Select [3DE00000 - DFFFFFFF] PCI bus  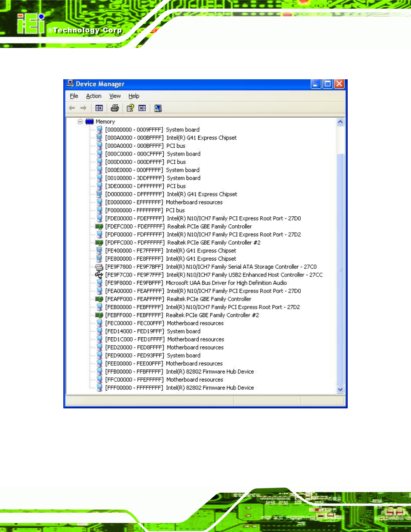[146, 186]
